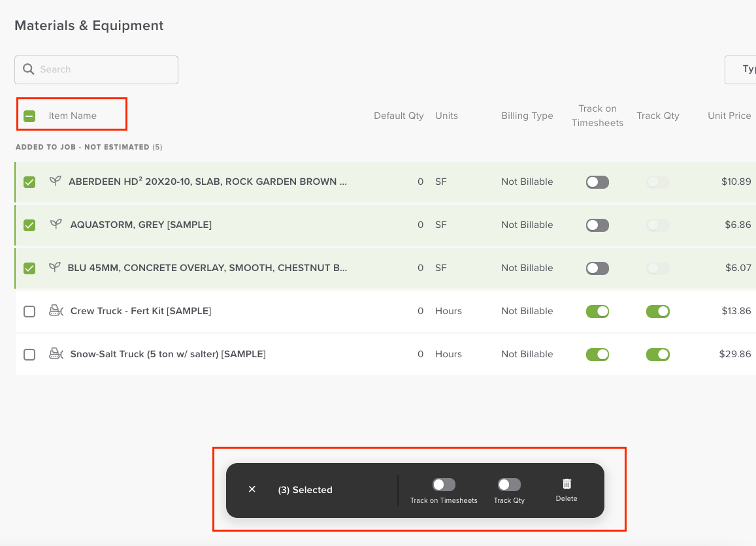Click the trash Delete icon in selection bar
The image size is (756, 546).
(567, 484)
